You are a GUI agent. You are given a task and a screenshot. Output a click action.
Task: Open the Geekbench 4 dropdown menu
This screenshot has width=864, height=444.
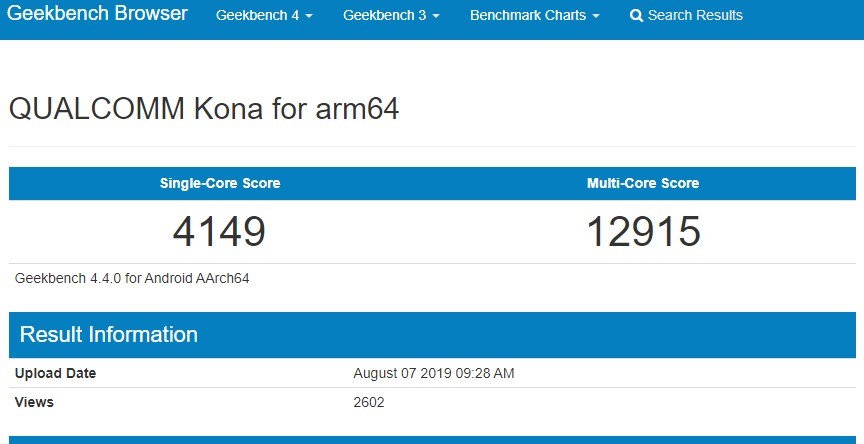pos(264,15)
